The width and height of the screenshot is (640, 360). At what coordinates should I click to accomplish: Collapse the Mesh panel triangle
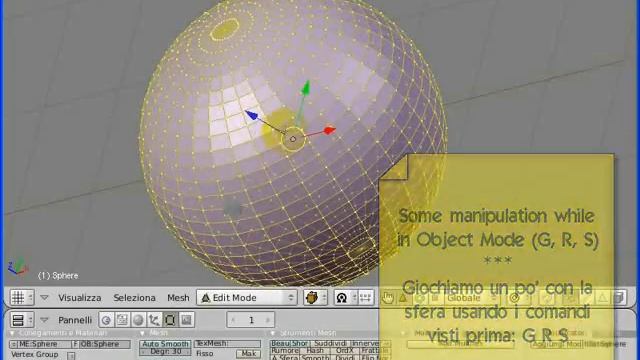142,333
